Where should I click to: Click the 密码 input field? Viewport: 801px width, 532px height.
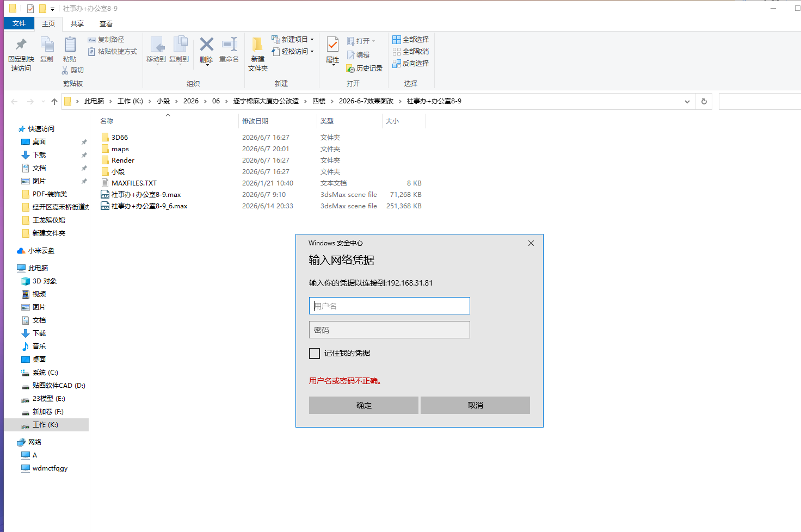click(x=390, y=330)
